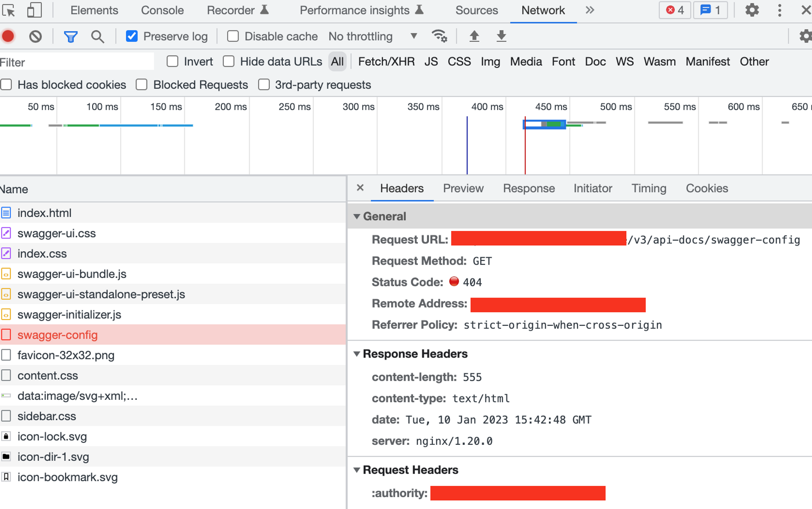Screen dimensions: 812x509
Task: Toggle device toolbar icon
Action: pos(34,10)
